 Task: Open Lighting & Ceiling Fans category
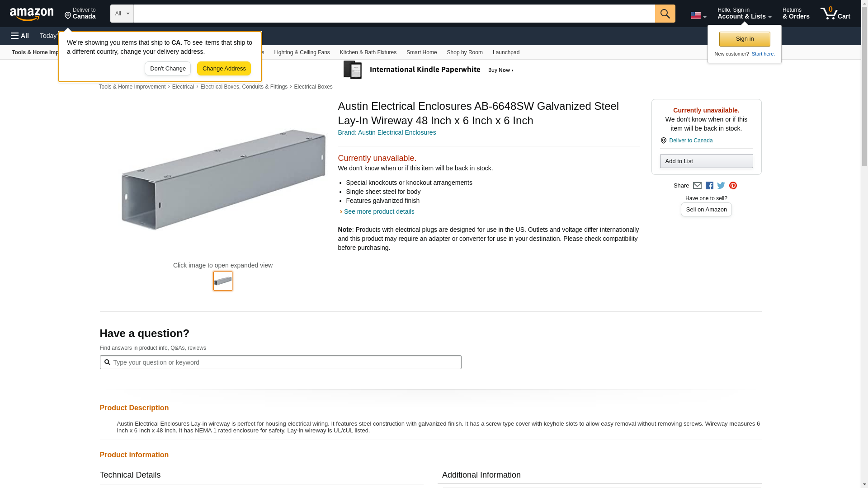(x=302, y=52)
